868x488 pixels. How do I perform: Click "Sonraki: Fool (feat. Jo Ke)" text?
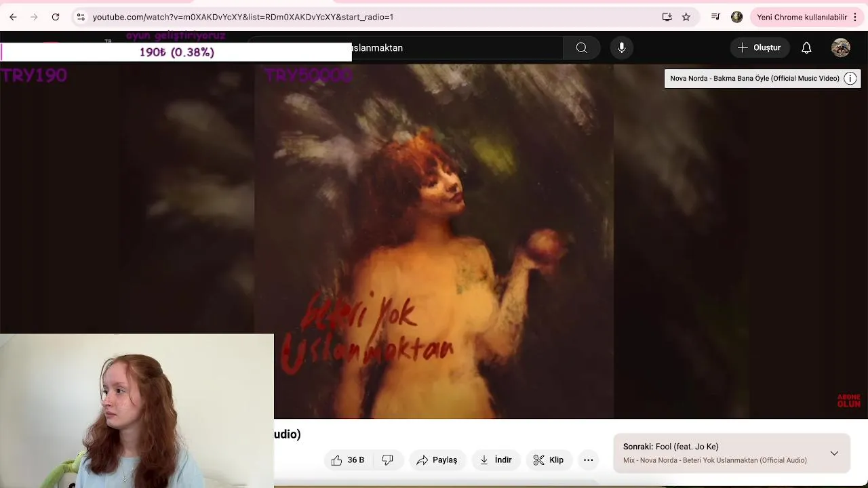click(x=671, y=447)
